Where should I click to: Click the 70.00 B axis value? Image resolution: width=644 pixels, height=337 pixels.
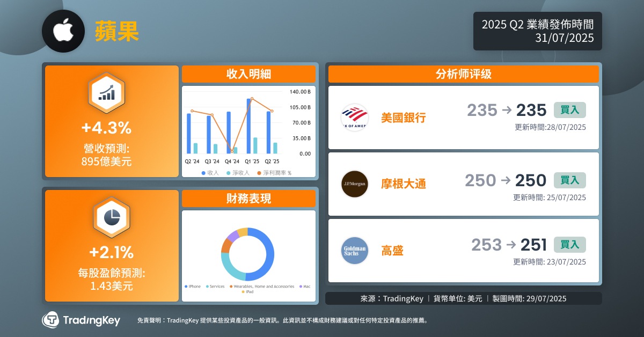[x=302, y=123]
